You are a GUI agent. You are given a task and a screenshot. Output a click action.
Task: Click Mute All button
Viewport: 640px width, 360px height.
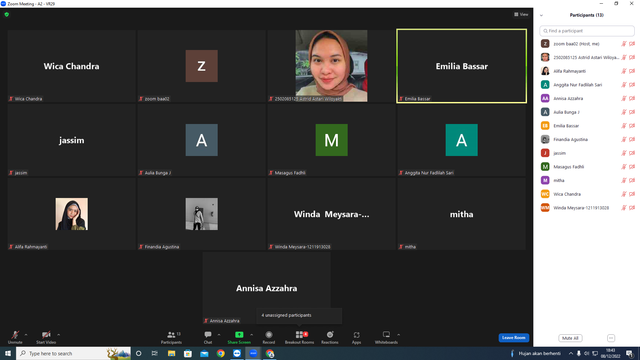tap(570, 338)
